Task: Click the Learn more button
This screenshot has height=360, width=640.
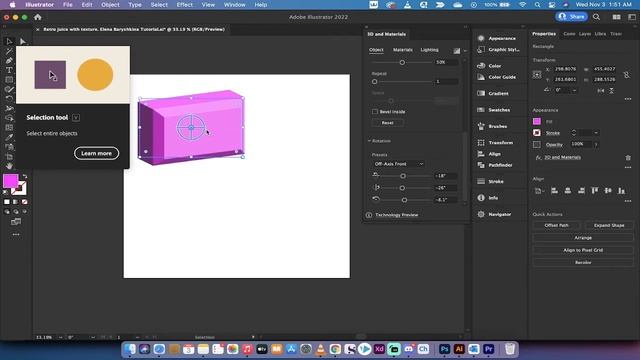Action: tap(96, 153)
